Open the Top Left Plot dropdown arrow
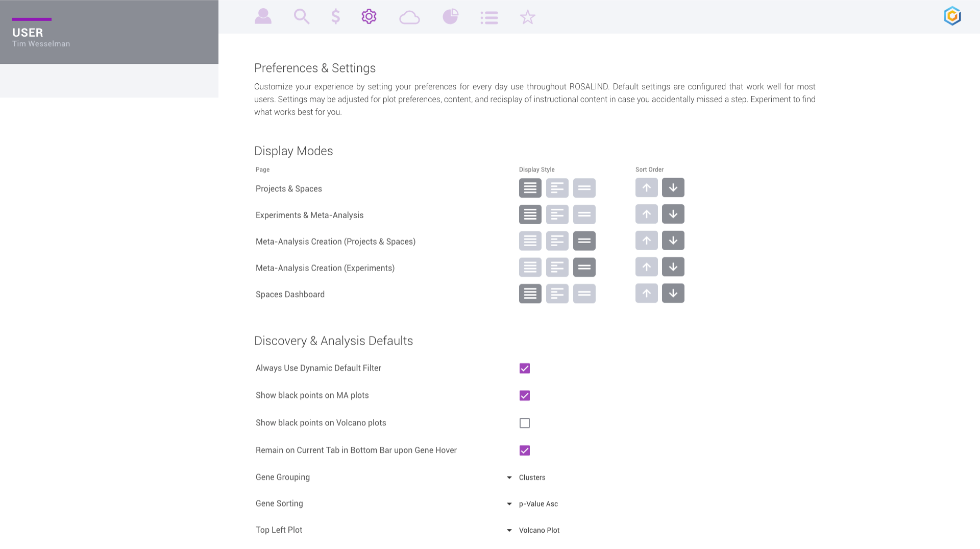The width and height of the screenshot is (980, 549). pyautogui.click(x=509, y=531)
